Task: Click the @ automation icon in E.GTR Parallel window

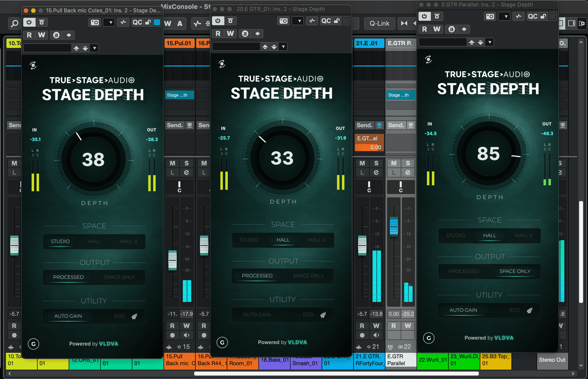Action: (x=451, y=29)
